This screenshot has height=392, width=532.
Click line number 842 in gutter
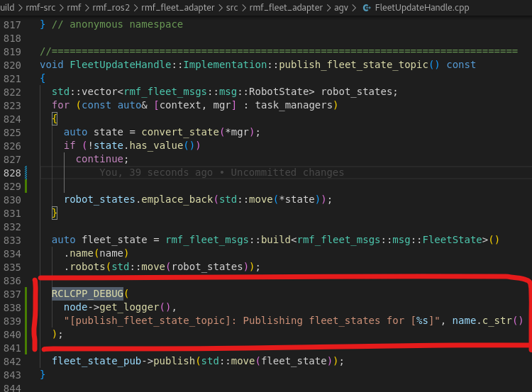tap(12, 362)
